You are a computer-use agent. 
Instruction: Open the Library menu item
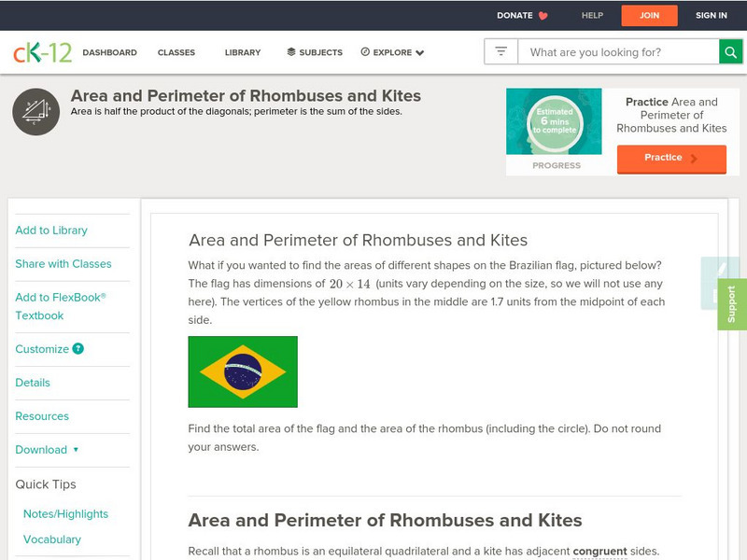pyautogui.click(x=243, y=53)
